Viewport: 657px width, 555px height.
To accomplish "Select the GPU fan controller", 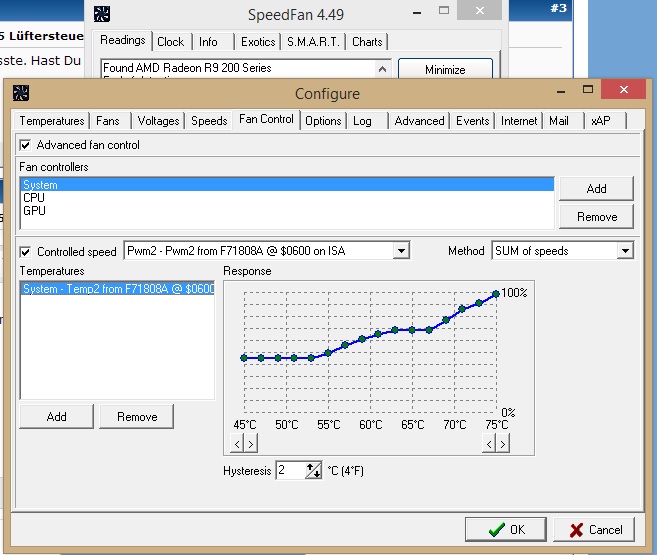I will (287, 211).
